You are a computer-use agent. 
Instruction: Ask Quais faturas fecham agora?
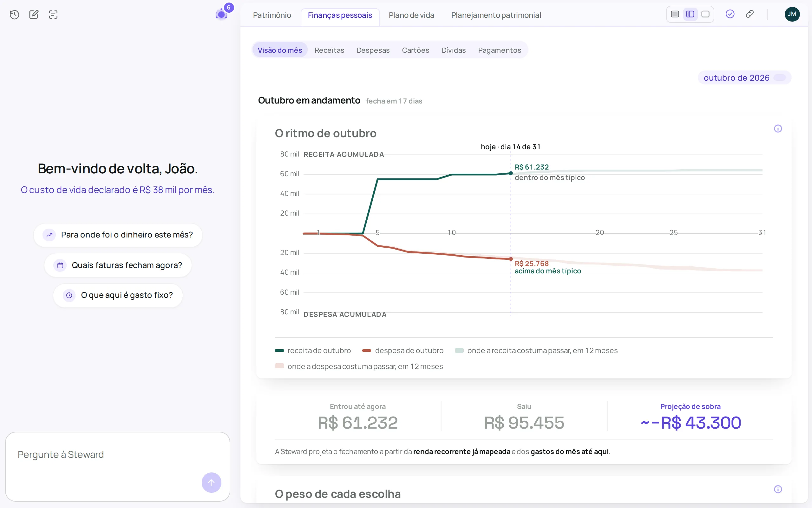point(118,265)
